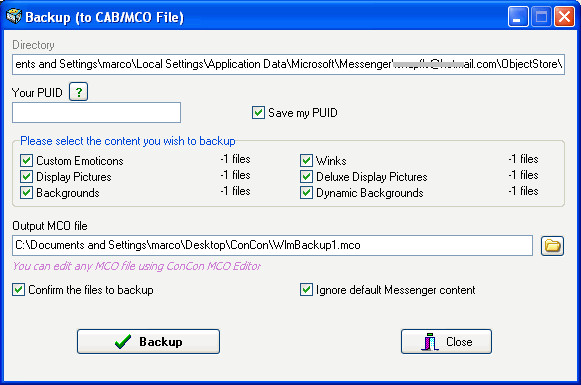This screenshot has width=581, height=385.
Task: Click the PUID help question mark icon
Action: click(x=78, y=92)
